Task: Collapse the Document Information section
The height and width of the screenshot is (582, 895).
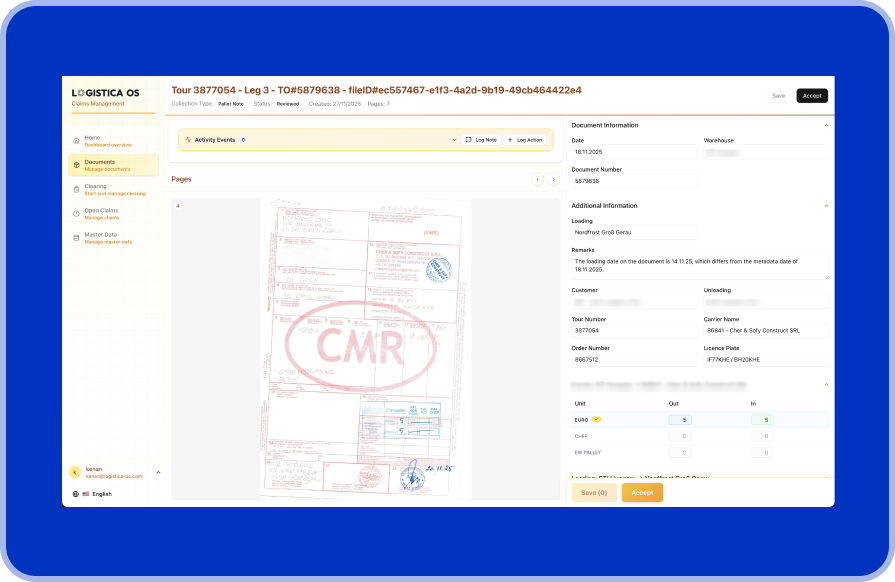Action: coord(826,126)
